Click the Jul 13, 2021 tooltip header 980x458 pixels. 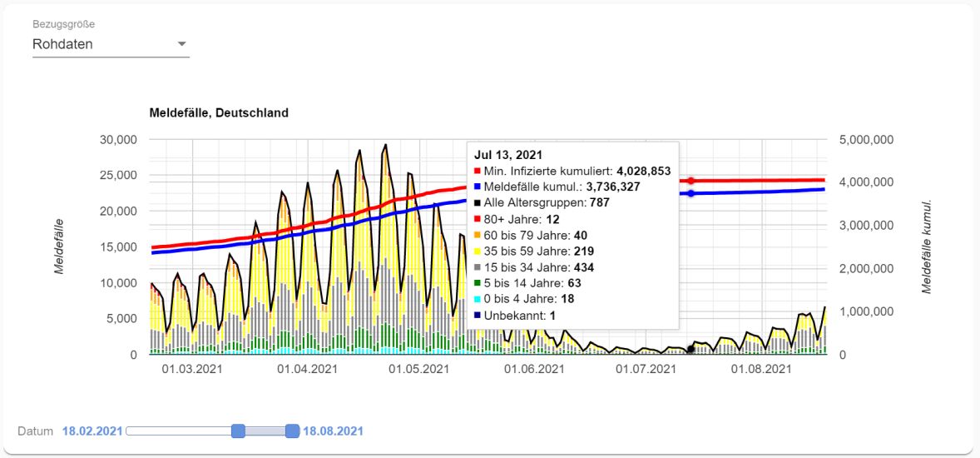coord(508,155)
